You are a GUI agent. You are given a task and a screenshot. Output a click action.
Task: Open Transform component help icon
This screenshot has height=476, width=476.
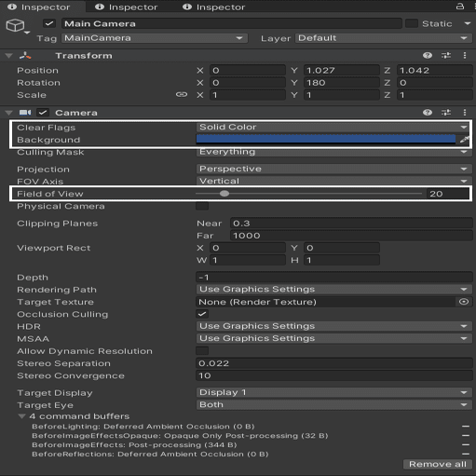[x=428, y=56]
